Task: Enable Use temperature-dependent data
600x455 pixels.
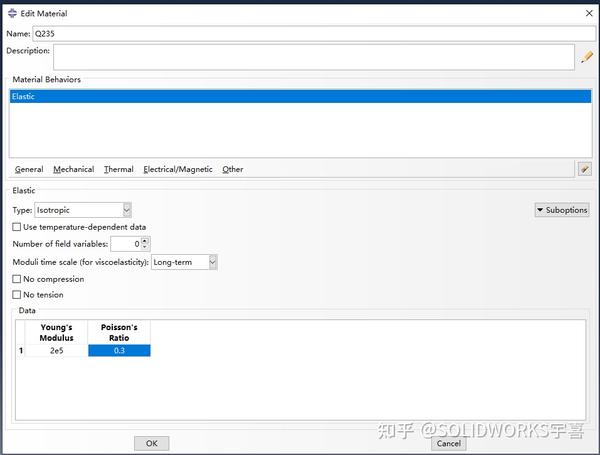Action: (16, 227)
